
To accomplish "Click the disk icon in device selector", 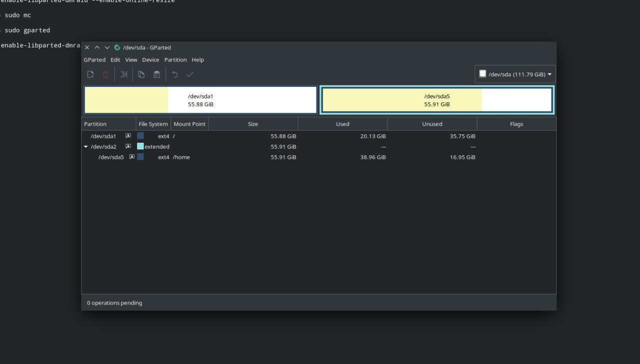I will point(482,74).
